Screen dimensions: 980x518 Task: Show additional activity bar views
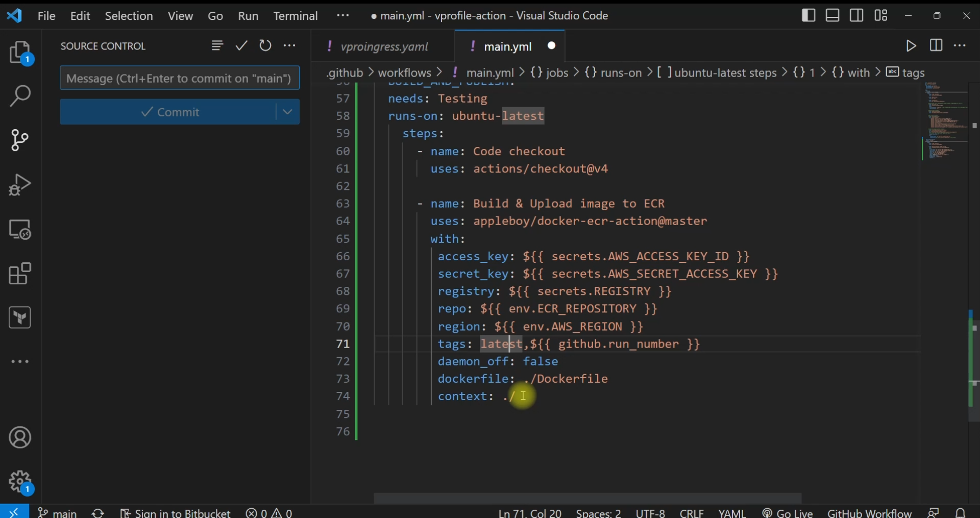point(20,362)
